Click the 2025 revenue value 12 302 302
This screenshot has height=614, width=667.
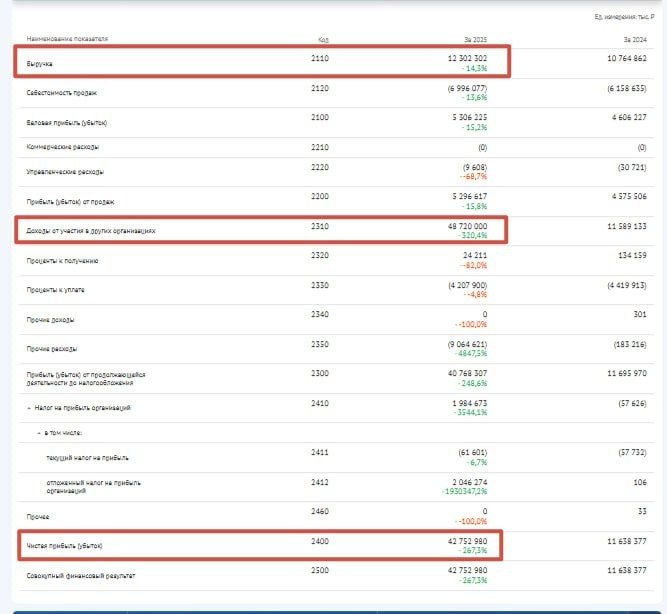pos(467,58)
